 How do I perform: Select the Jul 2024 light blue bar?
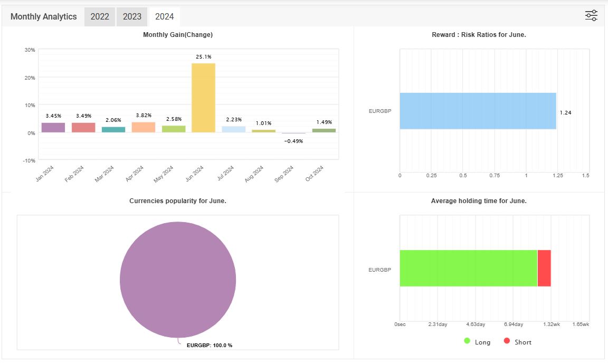tap(234, 129)
